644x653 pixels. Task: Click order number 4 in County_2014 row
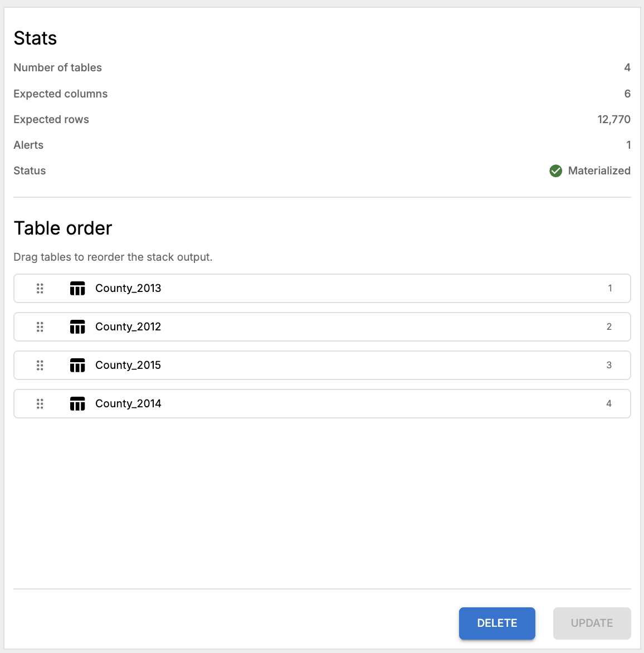coord(609,403)
